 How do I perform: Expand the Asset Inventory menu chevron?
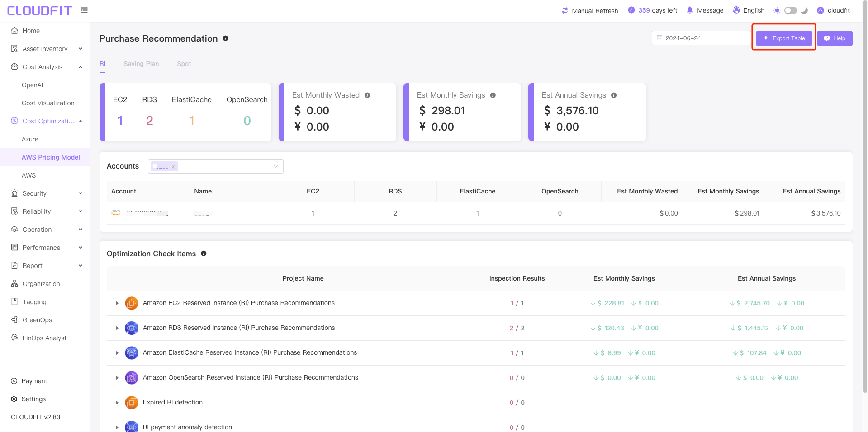coord(81,49)
